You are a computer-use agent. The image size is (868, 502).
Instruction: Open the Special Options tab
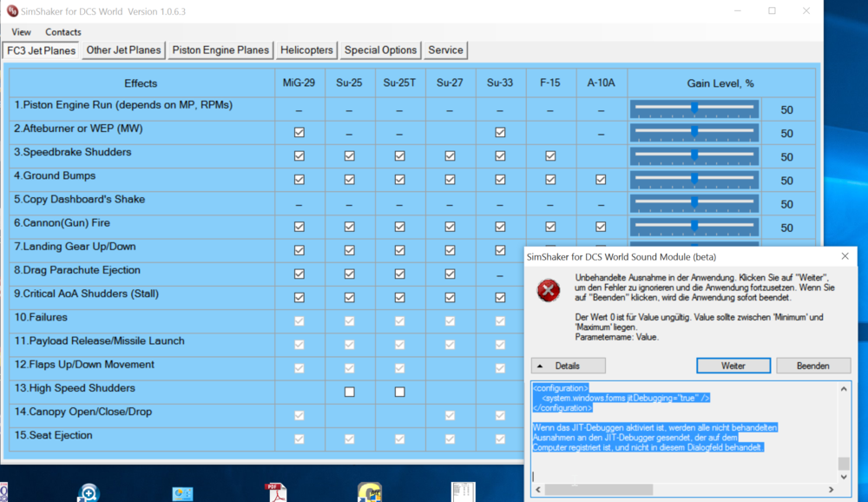[x=380, y=50]
